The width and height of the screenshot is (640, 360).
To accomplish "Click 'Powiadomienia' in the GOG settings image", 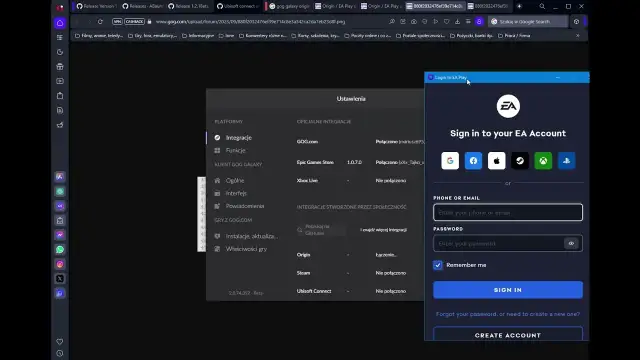I will pyautogui.click(x=245, y=206).
